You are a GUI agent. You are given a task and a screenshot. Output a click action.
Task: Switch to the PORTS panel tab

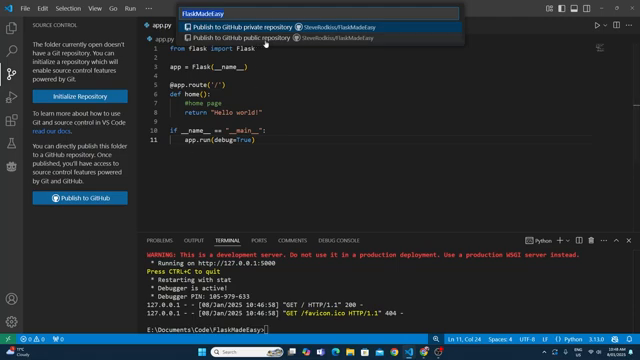click(259, 240)
